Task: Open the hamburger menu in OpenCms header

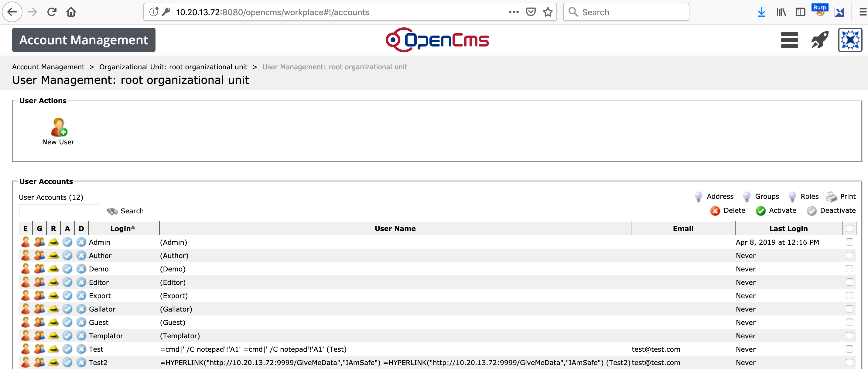Action: [x=789, y=40]
